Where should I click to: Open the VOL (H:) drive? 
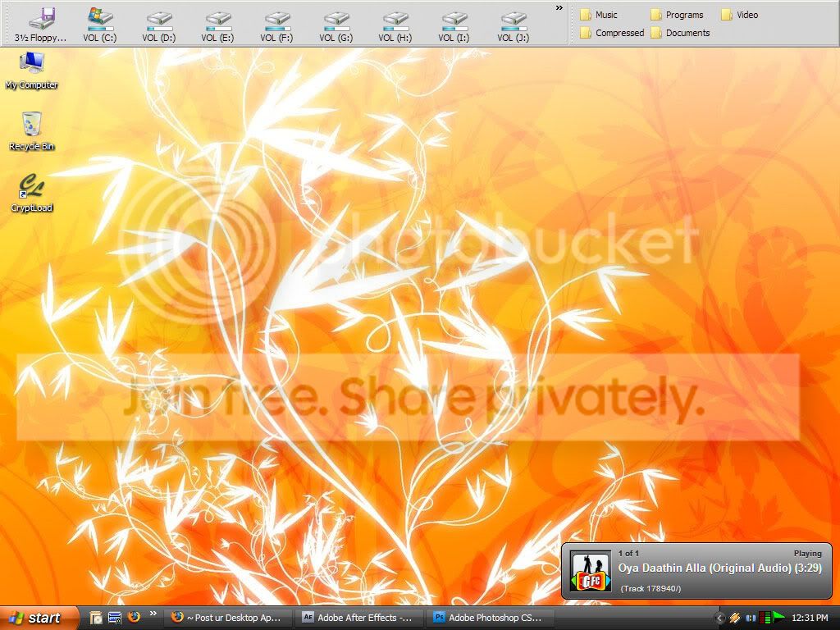[395, 24]
